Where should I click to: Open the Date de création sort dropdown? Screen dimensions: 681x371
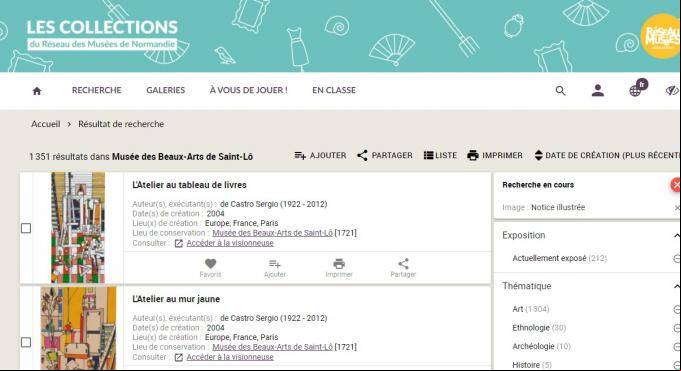(607, 156)
